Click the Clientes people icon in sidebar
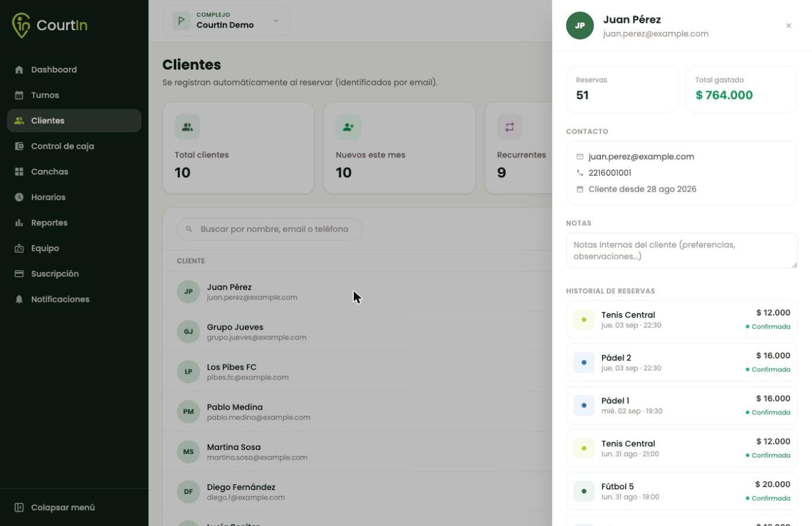The height and width of the screenshot is (526, 812). coord(19,120)
